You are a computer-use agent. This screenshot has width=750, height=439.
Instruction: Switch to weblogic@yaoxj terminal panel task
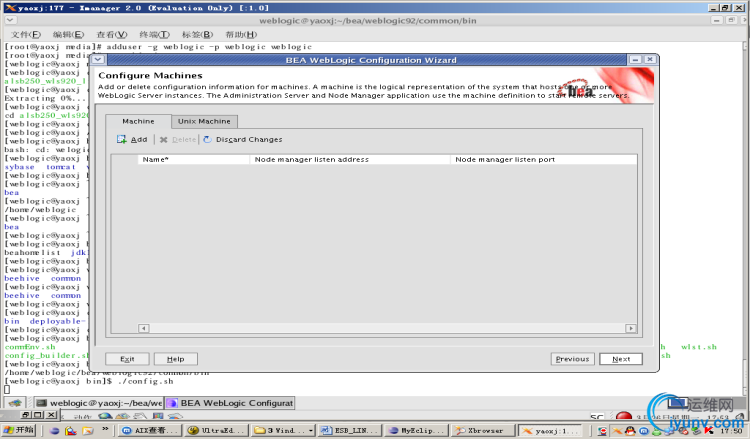point(99,403)
